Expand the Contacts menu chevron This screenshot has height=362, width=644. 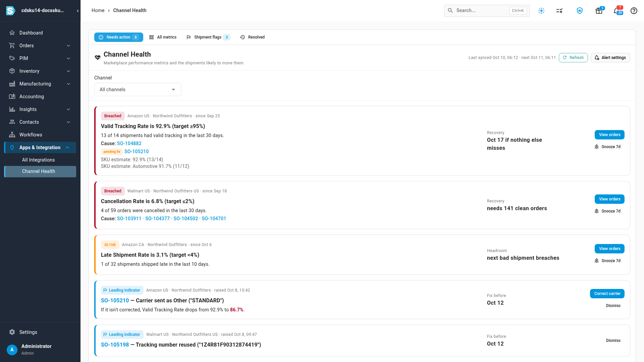[68, 122]
